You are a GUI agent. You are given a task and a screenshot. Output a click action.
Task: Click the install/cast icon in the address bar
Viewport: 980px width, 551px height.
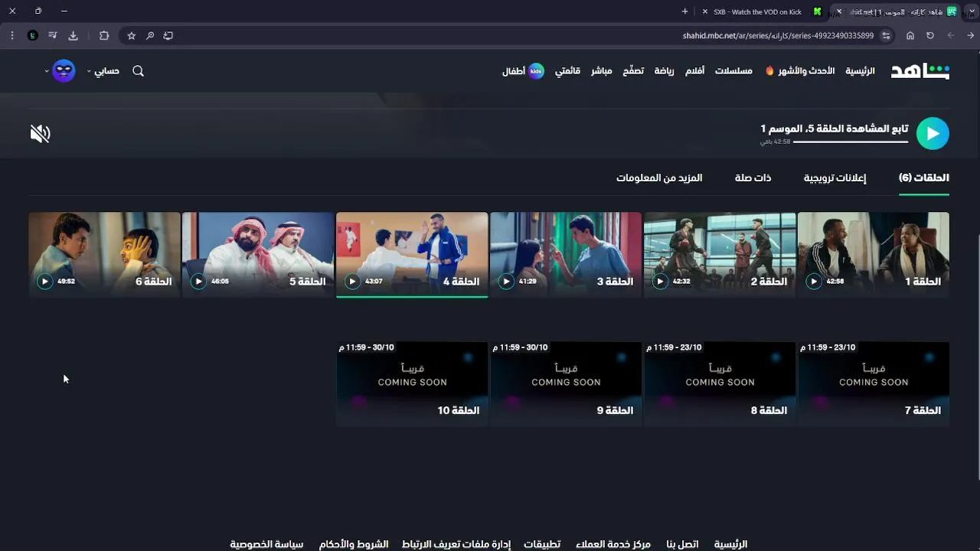[168, 35]
